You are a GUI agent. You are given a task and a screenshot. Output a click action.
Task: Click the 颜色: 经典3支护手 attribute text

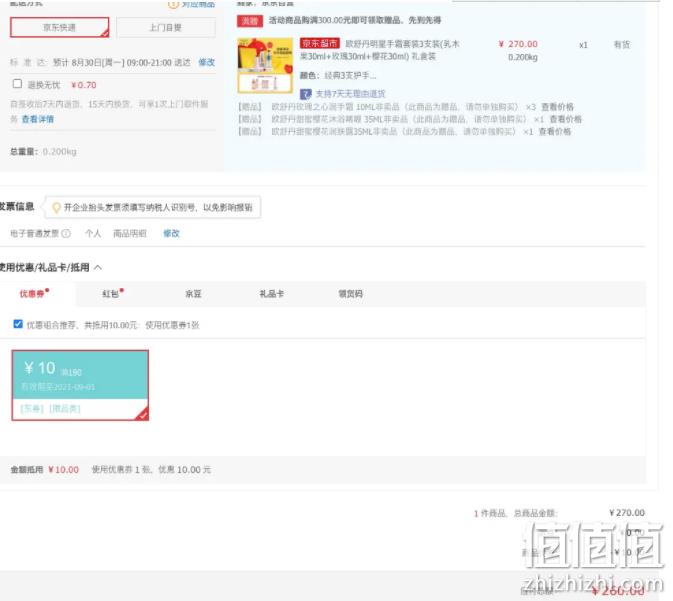tap(338, 76)
